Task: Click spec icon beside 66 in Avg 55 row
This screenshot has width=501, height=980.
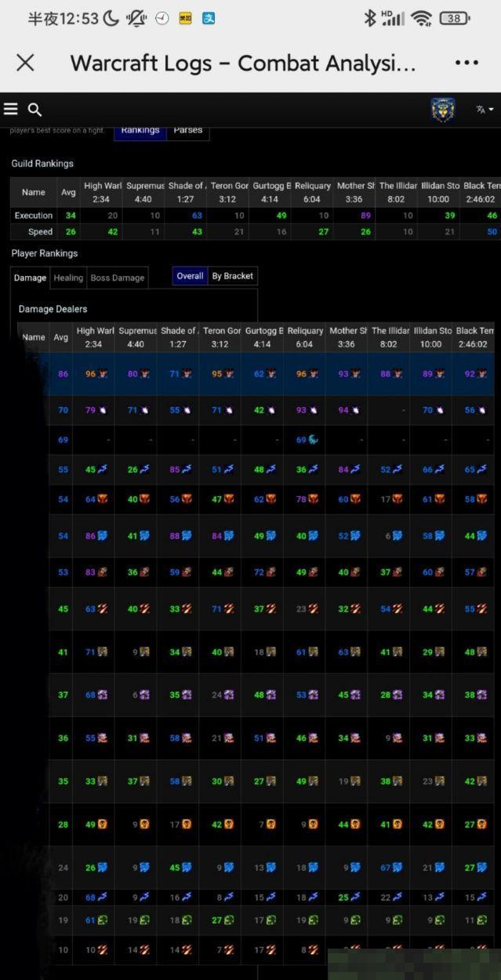Action: (440, 470)
